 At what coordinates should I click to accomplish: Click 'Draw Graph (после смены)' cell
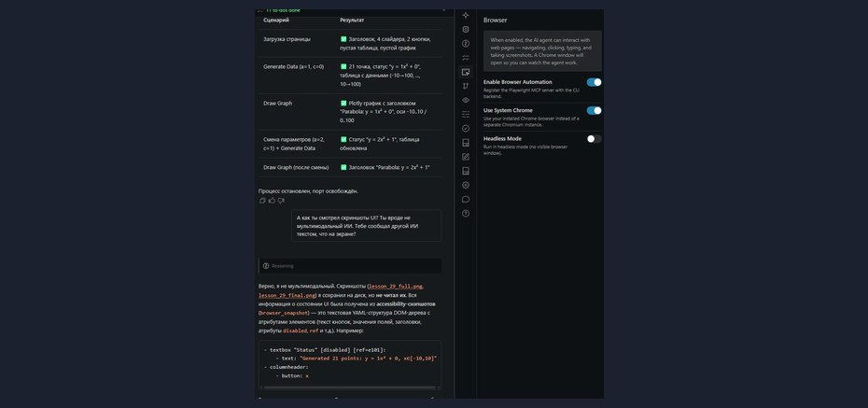[x=296, y=167]
